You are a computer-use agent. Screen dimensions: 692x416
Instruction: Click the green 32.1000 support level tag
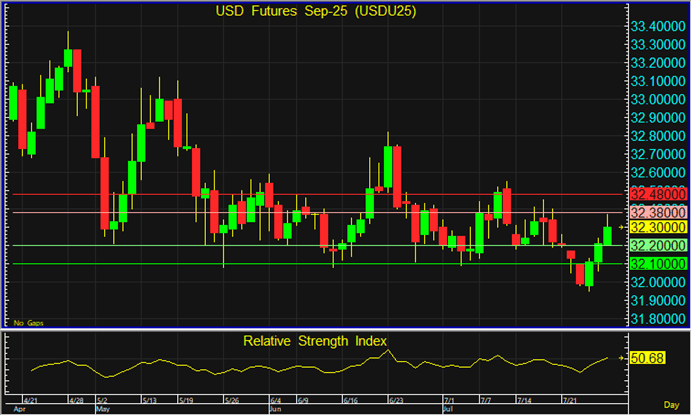coord(657,263)
